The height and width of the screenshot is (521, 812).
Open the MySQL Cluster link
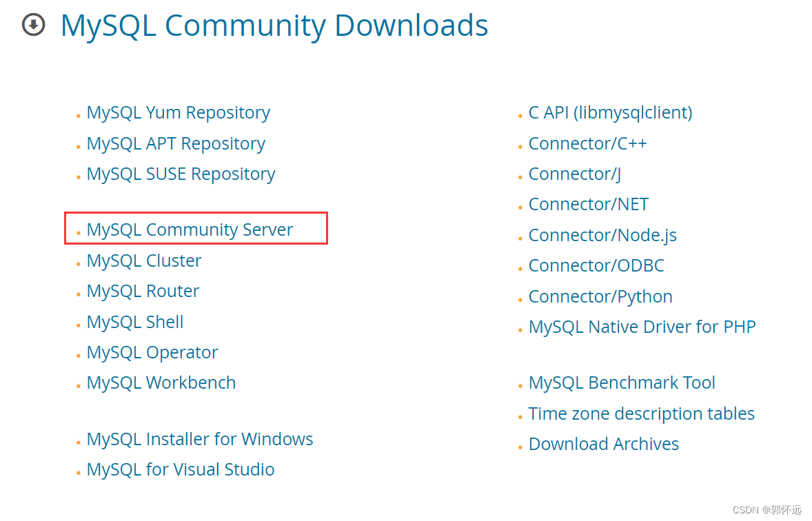click(144, 260)
